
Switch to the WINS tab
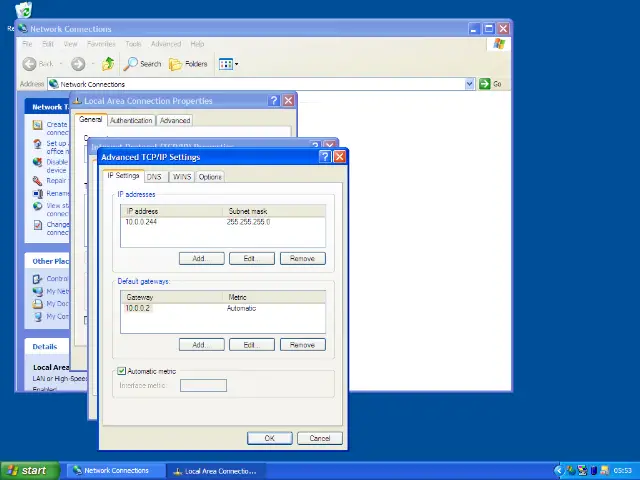coord(181,177)
